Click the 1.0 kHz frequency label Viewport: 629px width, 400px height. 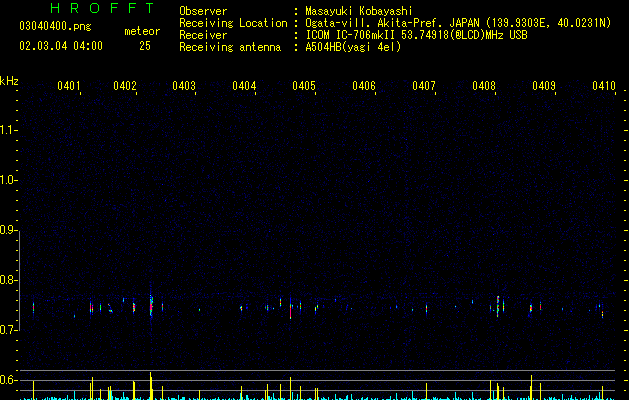[x=8, y=180]
